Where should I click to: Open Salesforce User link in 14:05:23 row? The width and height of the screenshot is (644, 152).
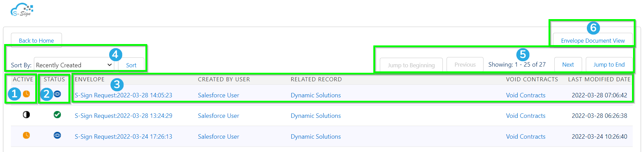click(218, 95)
